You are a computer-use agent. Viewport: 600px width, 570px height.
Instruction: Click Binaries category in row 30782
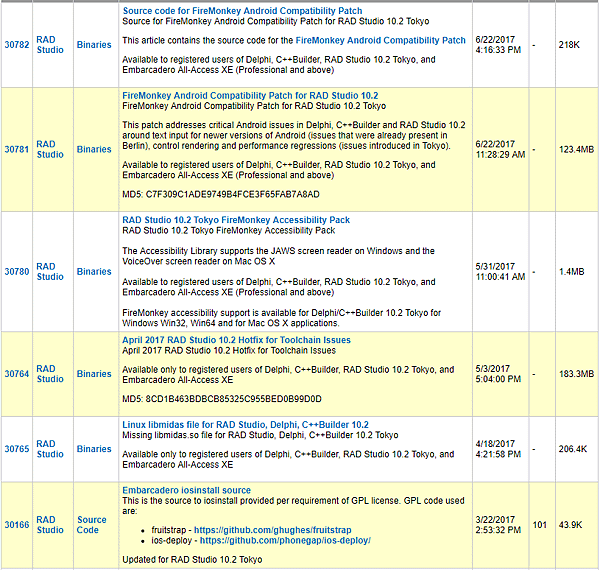(x=94, y=45)
